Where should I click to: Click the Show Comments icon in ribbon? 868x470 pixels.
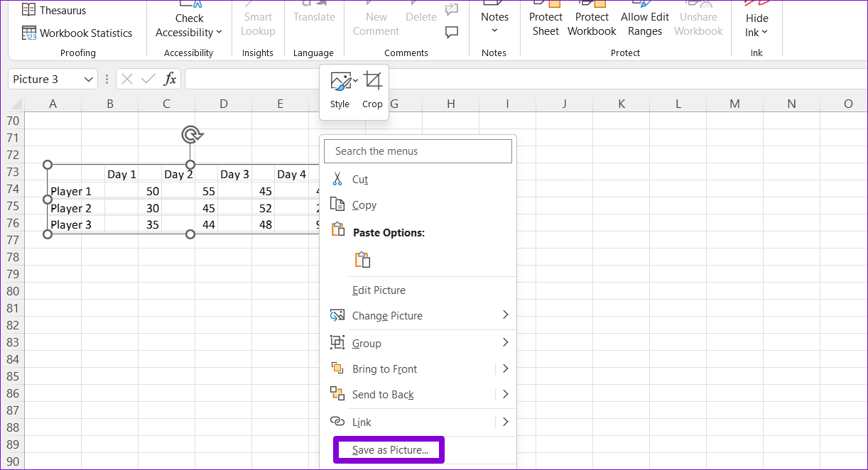point(451,31)
